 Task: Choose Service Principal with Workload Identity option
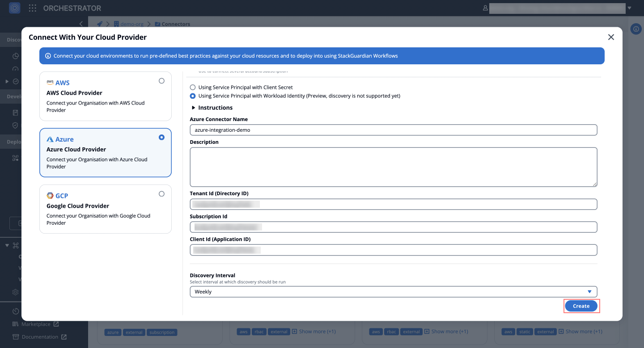pos(193,96)
